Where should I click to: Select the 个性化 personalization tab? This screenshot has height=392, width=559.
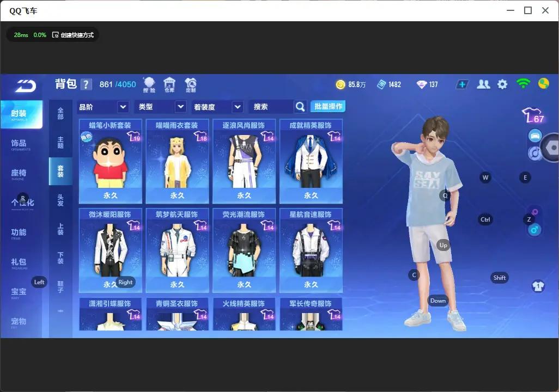click(x=21, y=204)
